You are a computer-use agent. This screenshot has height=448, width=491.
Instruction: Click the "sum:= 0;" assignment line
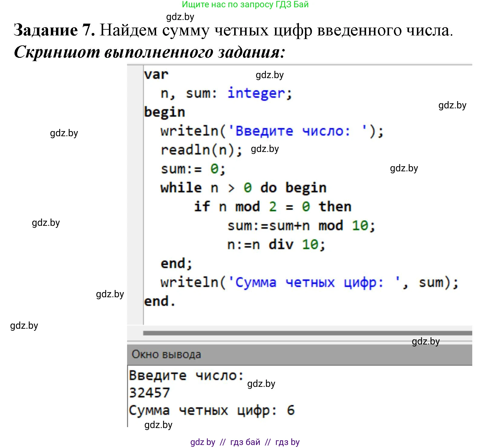(x=193, y=169)
